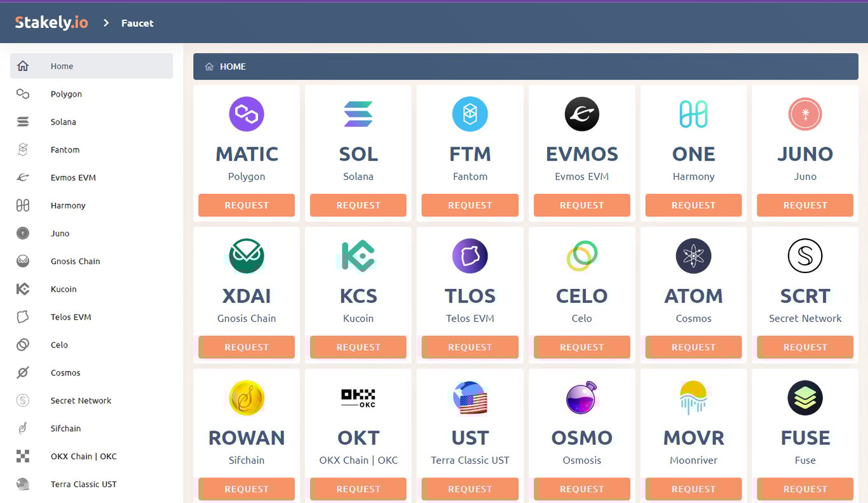Image resolution: width=868 pixels, height=503 pixels.
Task: Request TLOS from Telos EVM
Action: tap(470, 347)
